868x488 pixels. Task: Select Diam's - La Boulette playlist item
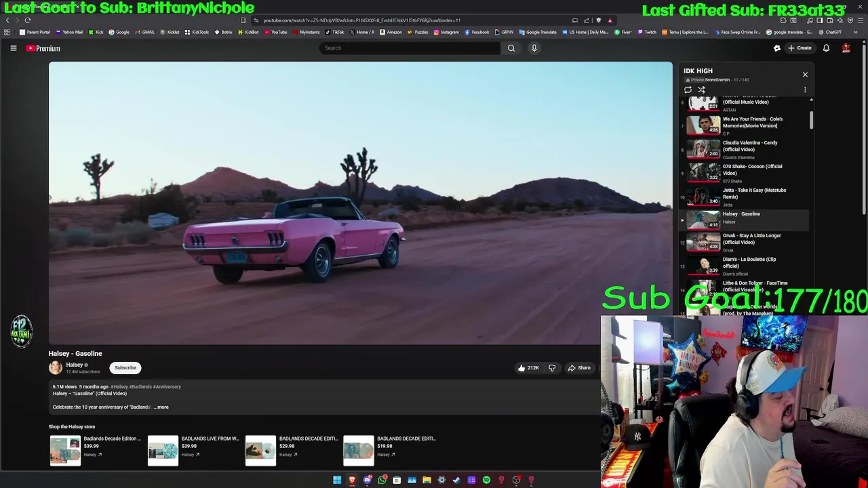(x=744, y=266)
